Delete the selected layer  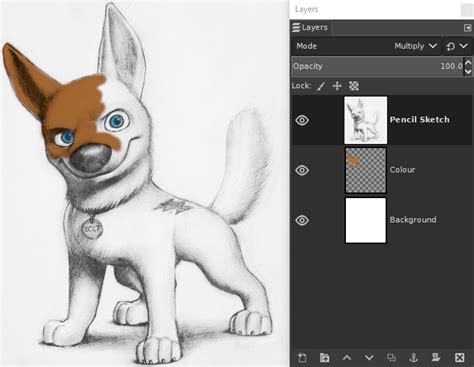[x=460, y=358]
